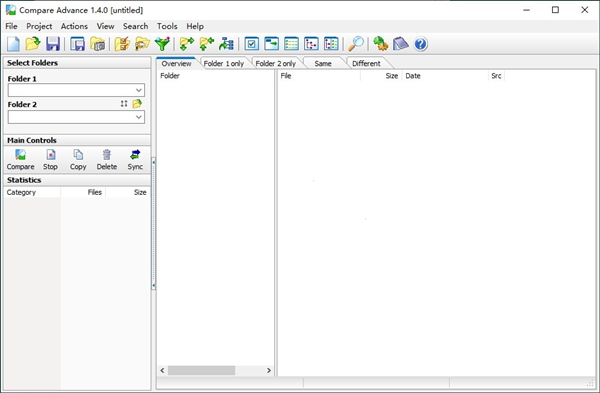Viewport: 600px width, 393px height.
Task: Click the save-as window floppy icon
Action: [77, 44]
